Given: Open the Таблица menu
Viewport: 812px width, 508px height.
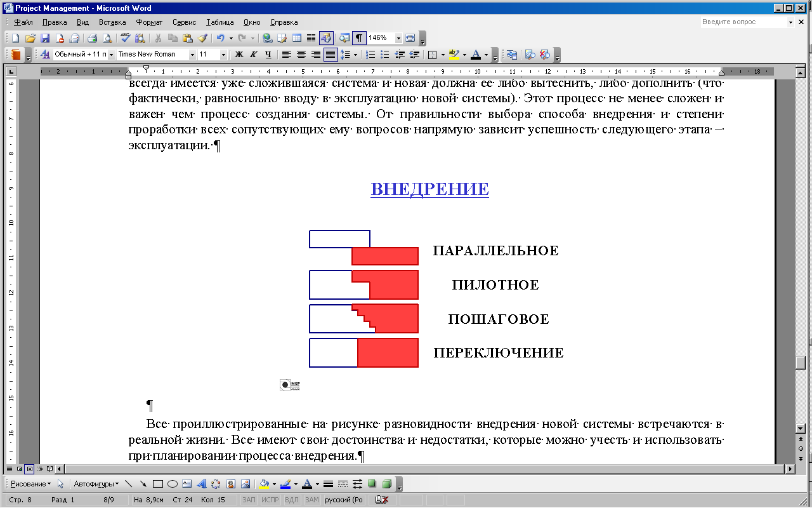Looking at the screenshot, I should point(220,22).
